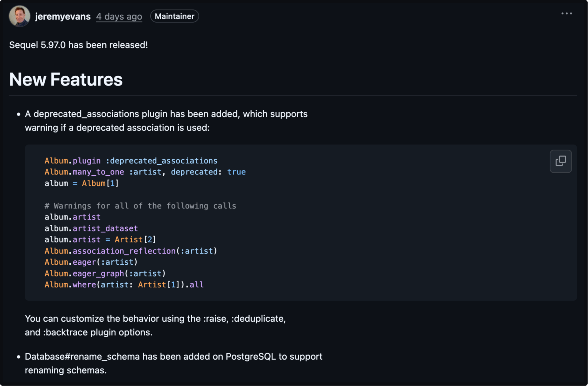
Task: Click the Album.association_reflection(:artist) code line
Action: tap(131, 251)
